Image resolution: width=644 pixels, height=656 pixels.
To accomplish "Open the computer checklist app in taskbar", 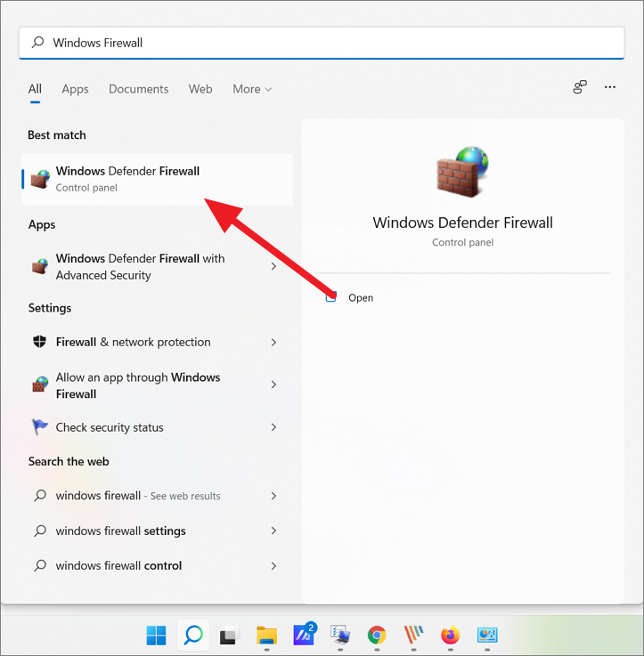I will pos(340,635).
